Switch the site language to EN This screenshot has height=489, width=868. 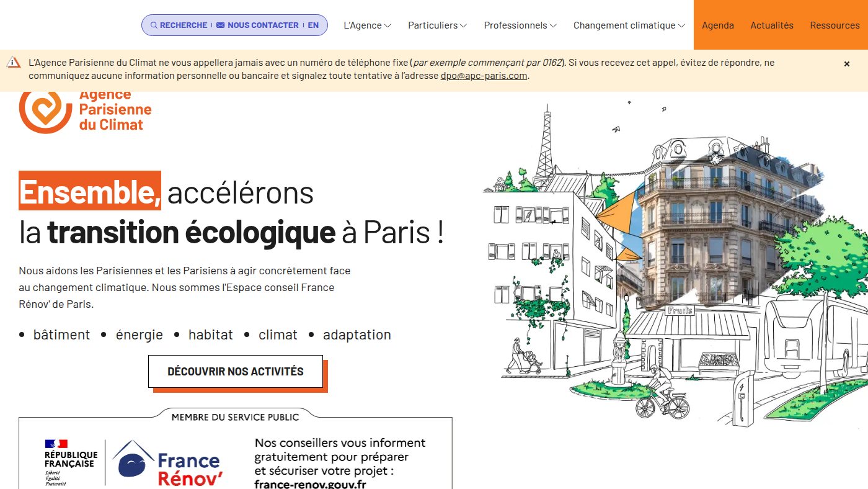pyautogui.click(x=313, y=25)
